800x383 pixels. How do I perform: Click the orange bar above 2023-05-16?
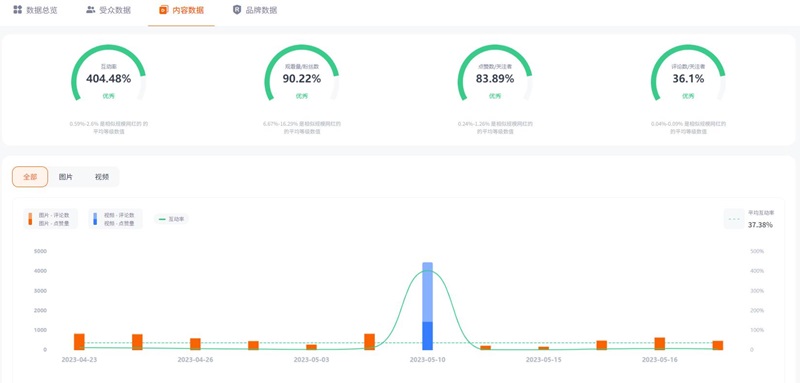660,344
